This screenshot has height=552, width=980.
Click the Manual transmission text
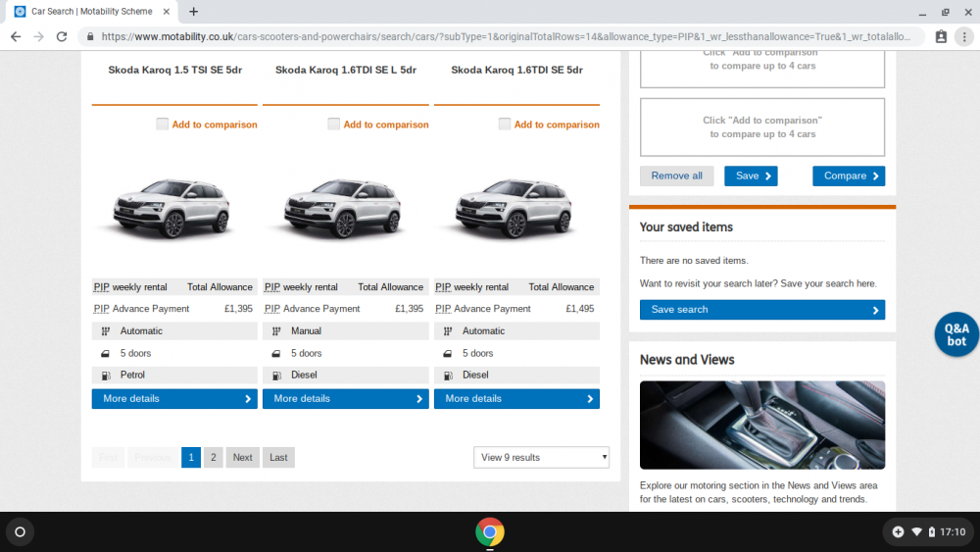click(306, 331)
